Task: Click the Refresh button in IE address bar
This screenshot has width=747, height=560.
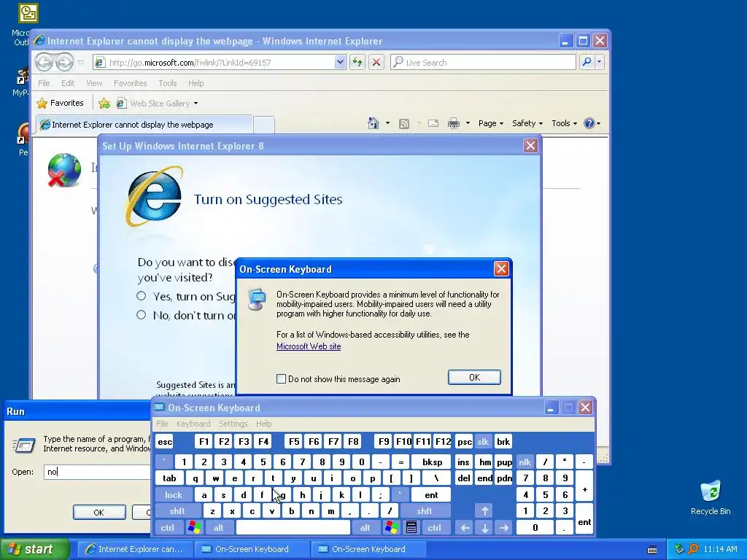Action: coord(357,62)
